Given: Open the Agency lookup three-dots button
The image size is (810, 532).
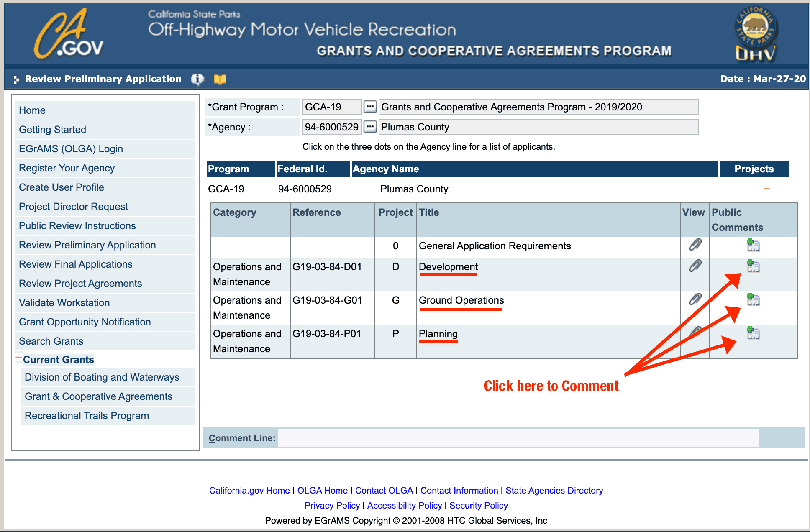Looking at the screenshot, I should pos(370,127).
